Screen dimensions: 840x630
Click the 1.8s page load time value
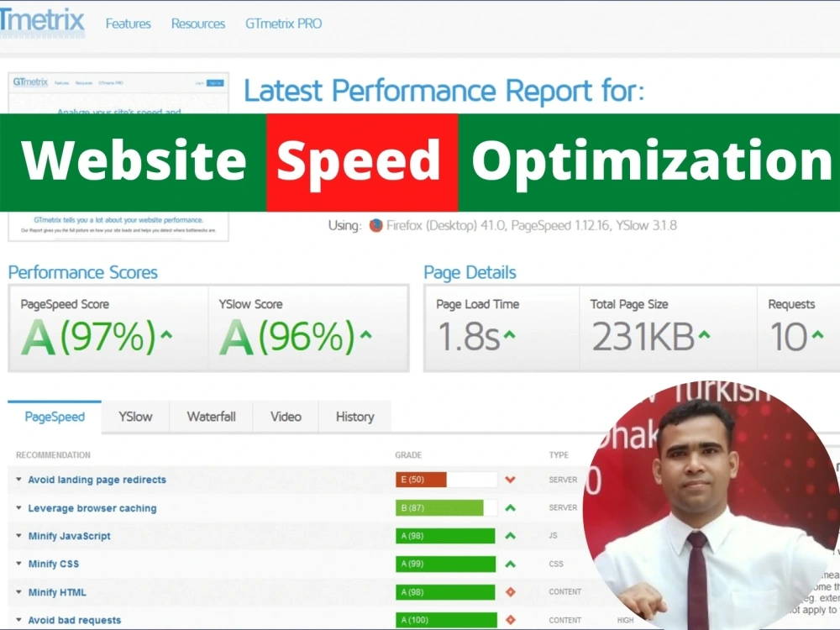(x=469, y=337)
